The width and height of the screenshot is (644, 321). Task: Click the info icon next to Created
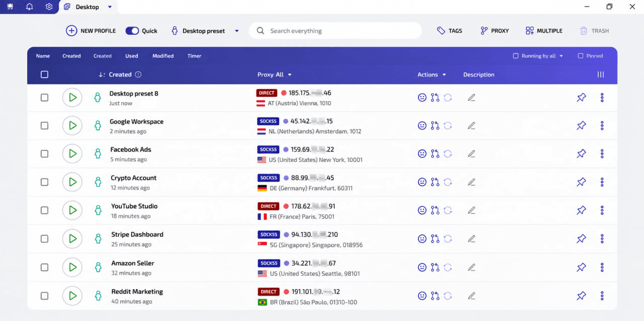point(138,74)
